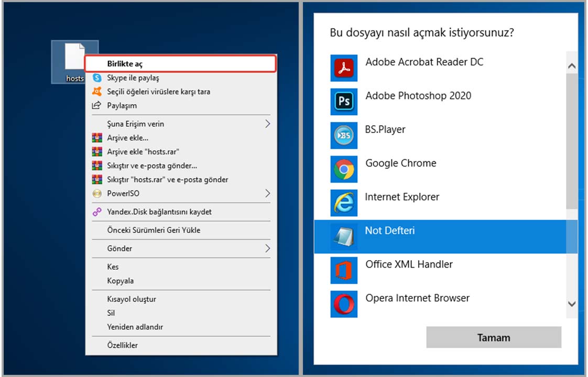Click the app list scroll up arrow
The width and height of the screenshot is (588, 377).
point(572,66)
